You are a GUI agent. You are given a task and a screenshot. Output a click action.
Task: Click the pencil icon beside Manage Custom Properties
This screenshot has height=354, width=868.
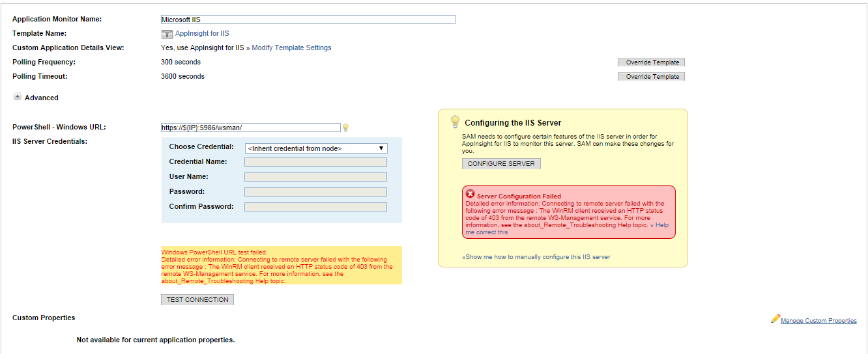tap(775, 319)
